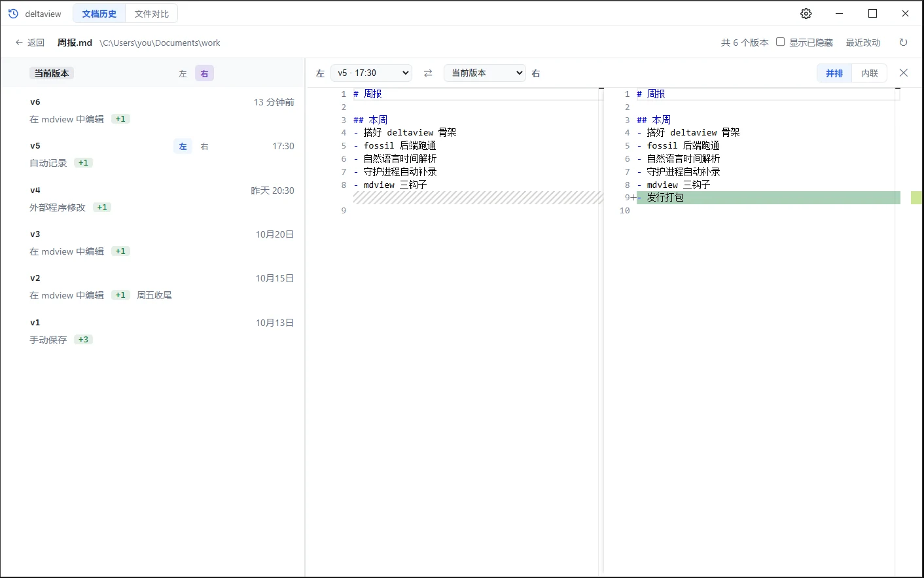Screen dimensions: 924x578
Task: Click left pane line 搭好 deltaview 骨架
Action: (x=405, y=132)
